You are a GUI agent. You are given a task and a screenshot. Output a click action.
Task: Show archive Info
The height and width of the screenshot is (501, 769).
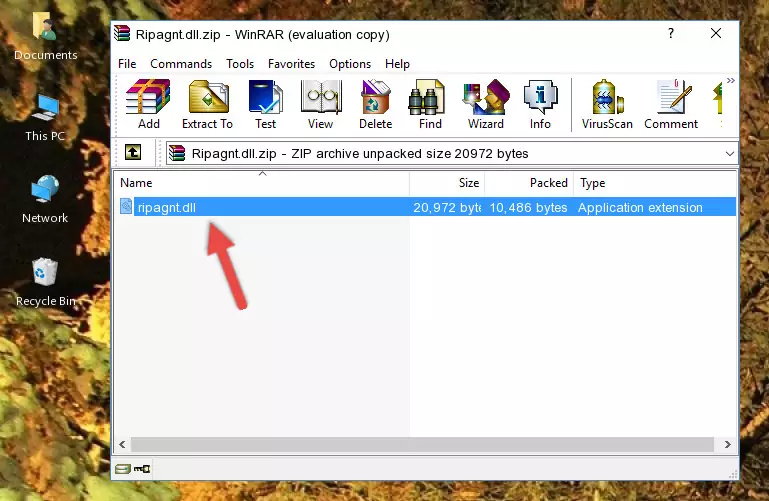click(540, 104)
